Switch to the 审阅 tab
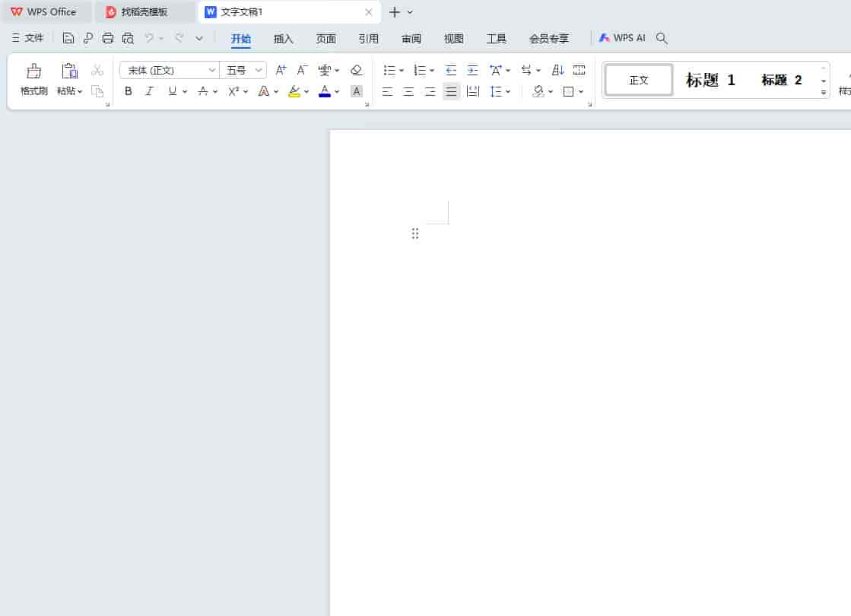Image resolution: width=851 pixels, height=616 pixels. tap(411, 39)
